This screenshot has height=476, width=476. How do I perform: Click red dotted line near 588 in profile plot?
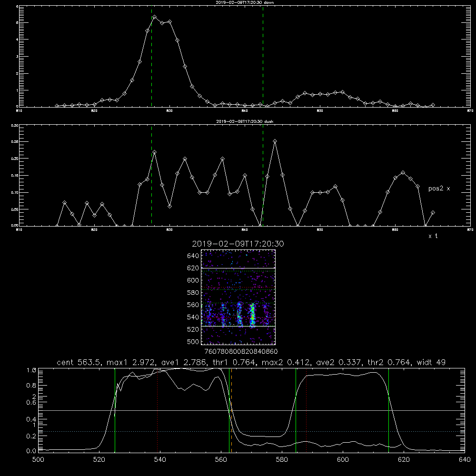(x=306, y=410)
